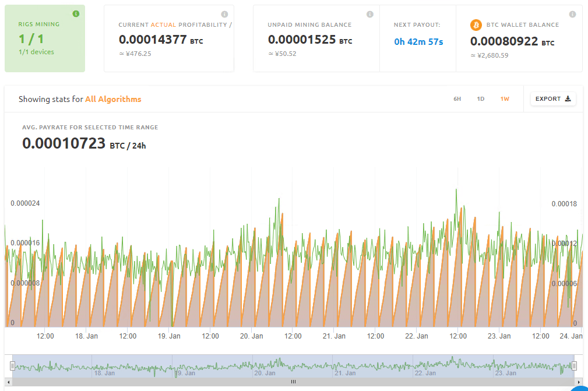Click info icon above Unpaid Mining Balance
Image resolution: width=588 pixels, height=391 pixels.
point(369,14)
